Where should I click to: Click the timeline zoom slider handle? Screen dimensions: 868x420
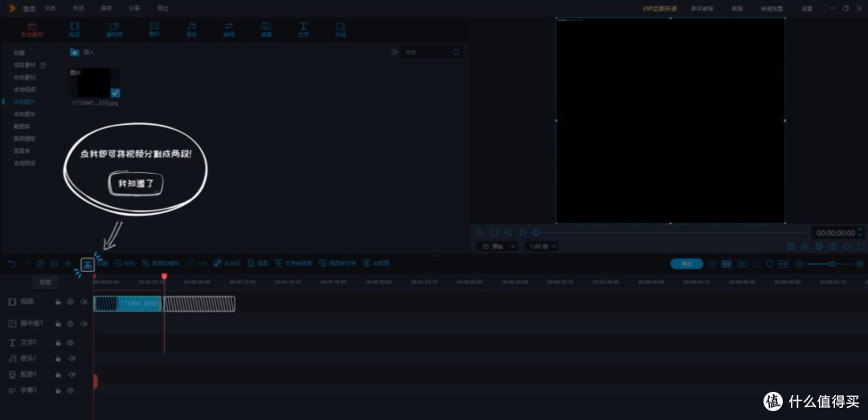coord(832,264)
